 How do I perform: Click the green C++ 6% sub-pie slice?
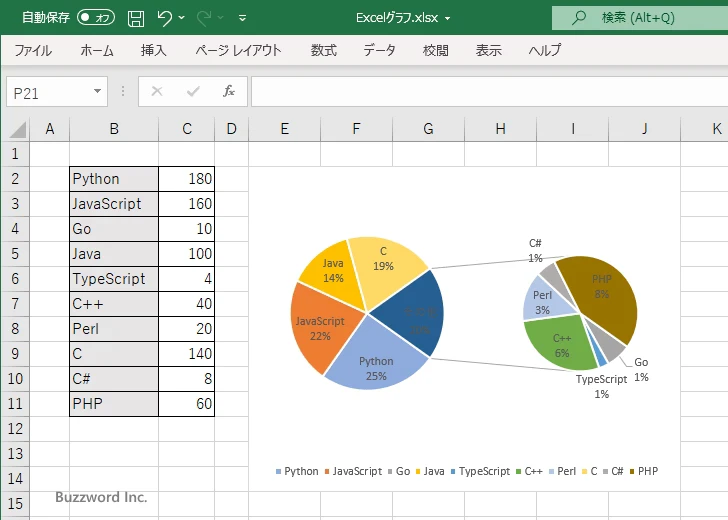[559, 344]
